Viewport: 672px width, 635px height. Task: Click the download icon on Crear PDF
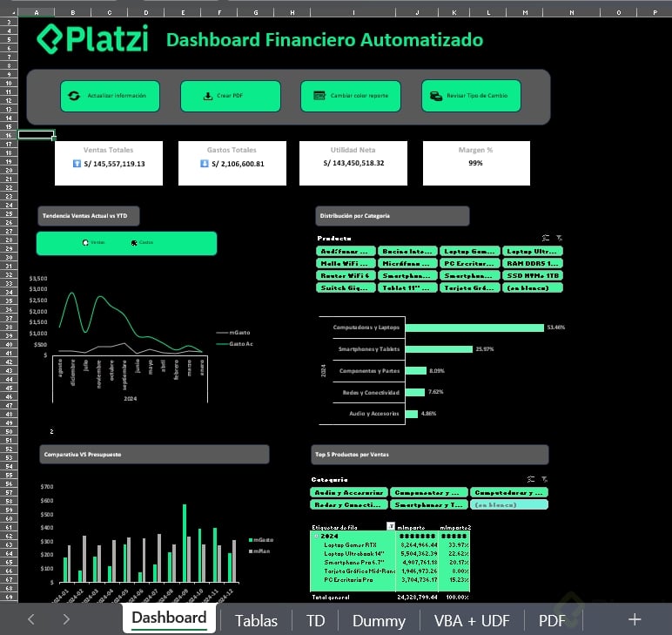[x=208, y=96]
